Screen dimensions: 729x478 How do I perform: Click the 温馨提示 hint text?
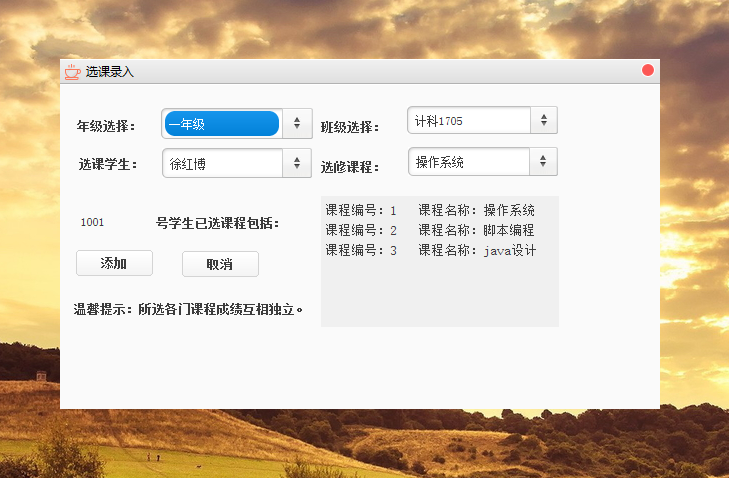click(x=188, y=309)
